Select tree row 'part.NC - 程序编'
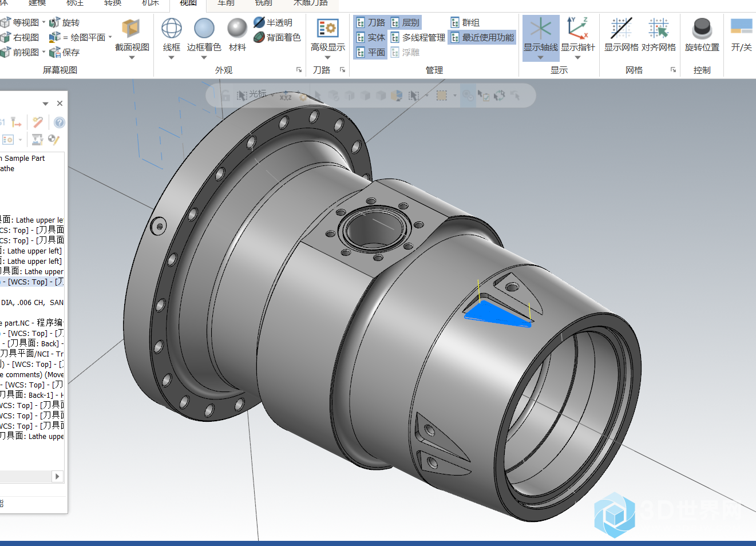 pyautogui.click(x=31, y=323)
